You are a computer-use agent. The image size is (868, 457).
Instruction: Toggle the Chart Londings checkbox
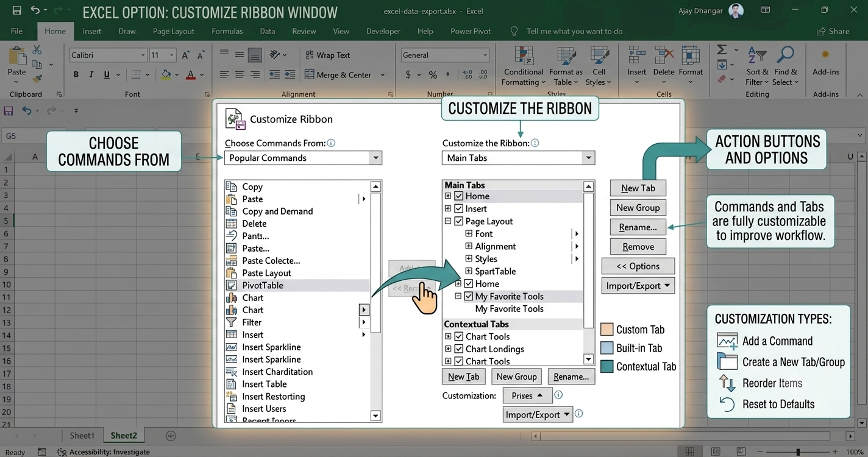459,349
